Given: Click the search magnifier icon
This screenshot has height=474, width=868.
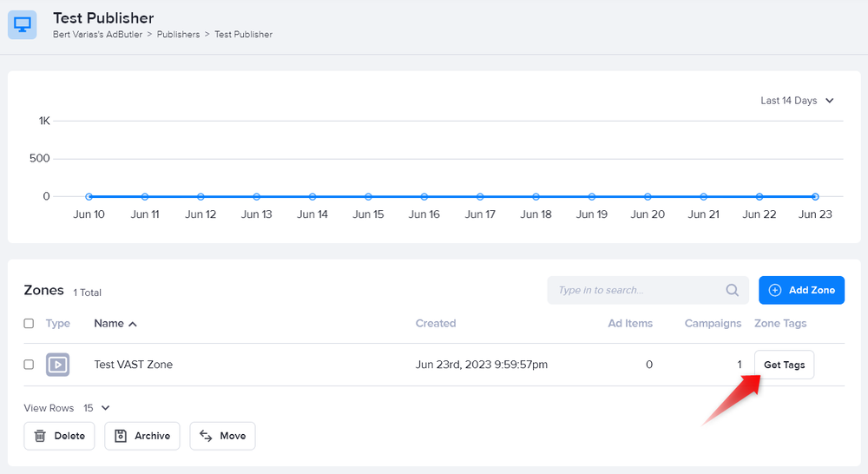Looking at the screenshot, I should click(733, 290).
